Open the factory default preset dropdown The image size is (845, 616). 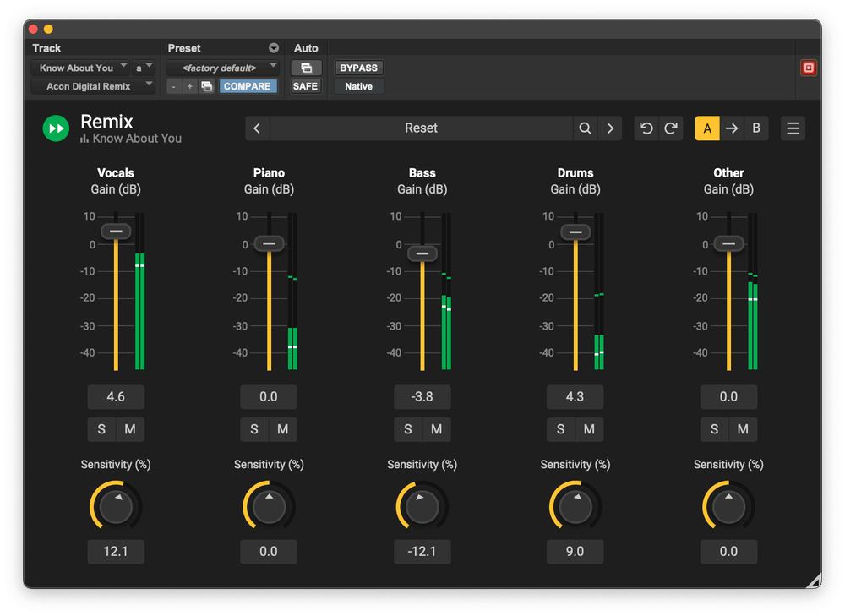pos(223,68)
